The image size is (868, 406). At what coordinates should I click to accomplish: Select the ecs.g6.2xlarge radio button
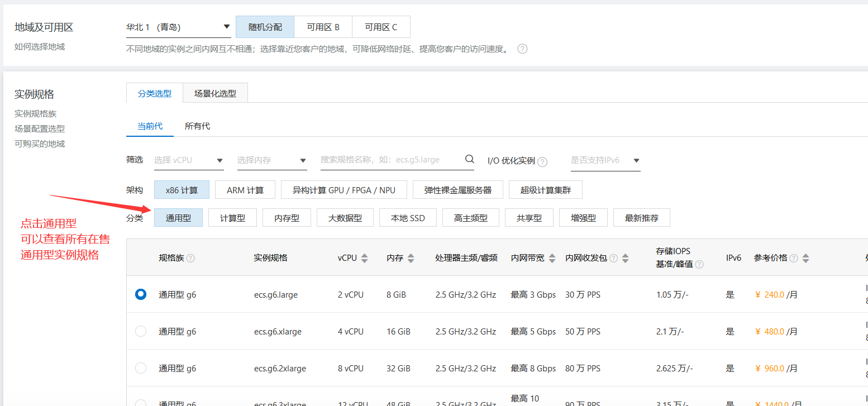[x=141, y=368]
